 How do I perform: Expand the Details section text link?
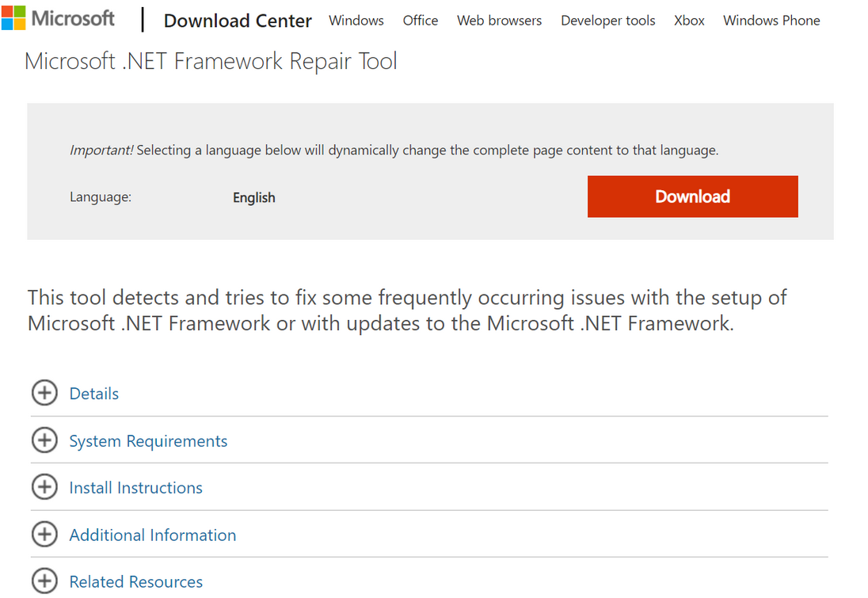pyautogui.click(x=94, y=394)
